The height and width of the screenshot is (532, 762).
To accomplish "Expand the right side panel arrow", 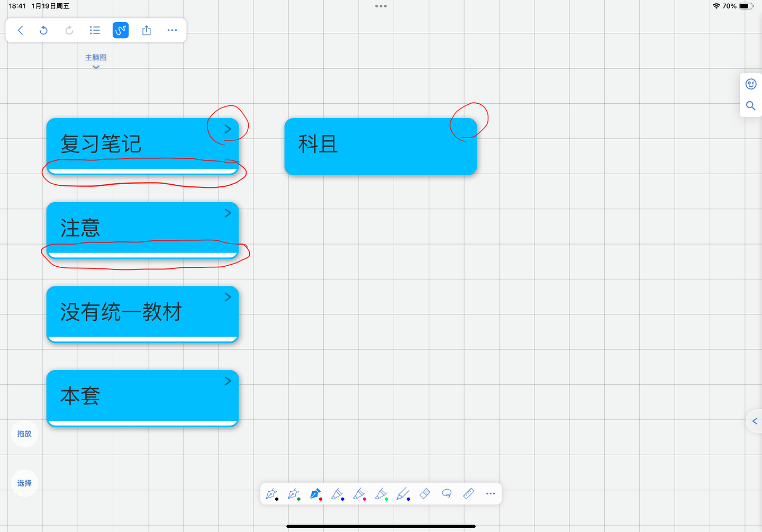I will 755,421.
